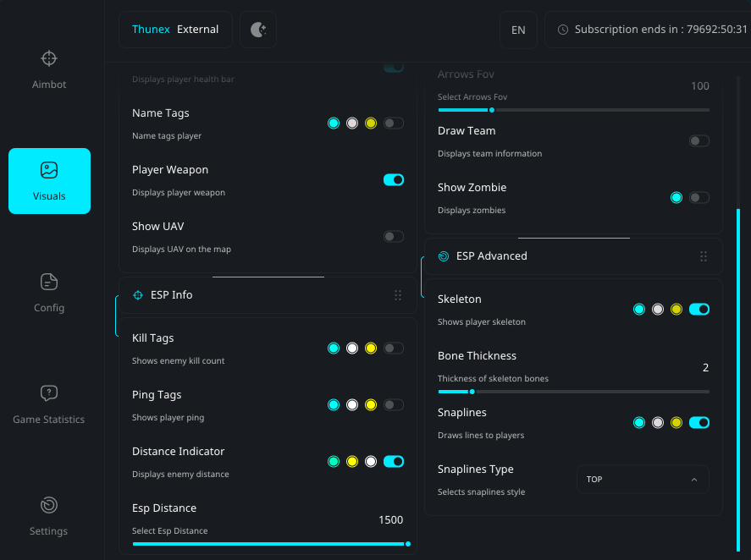751x560 pixels.
Task: Pick the cyan color swatch for Skeleton
Action: coord(639,310)
